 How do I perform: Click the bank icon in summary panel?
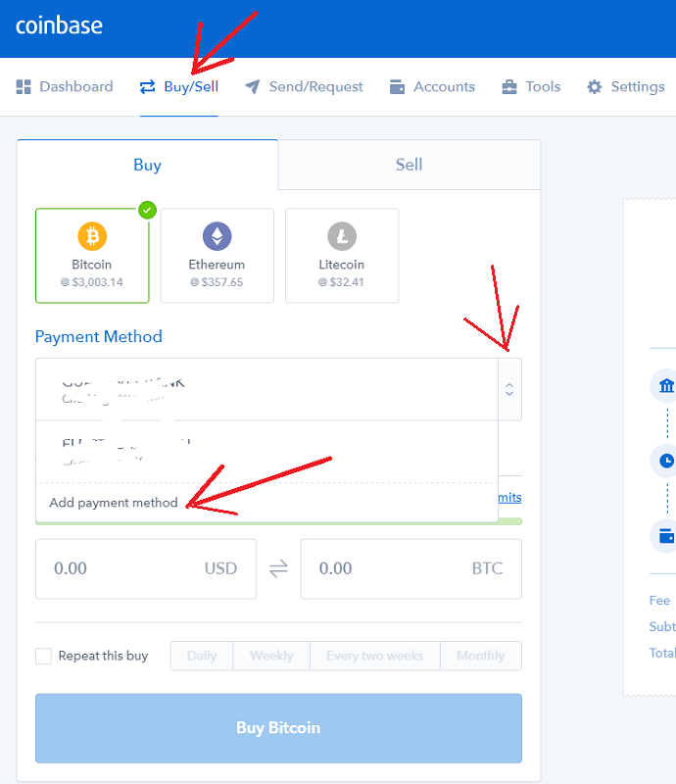[x=666, y=385]
